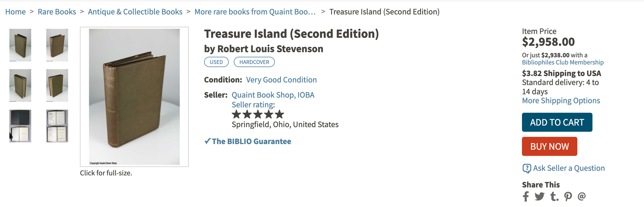The image size is (644, 207).
Task: Share the book on Facebook
Action: click(x=526, y=196)
